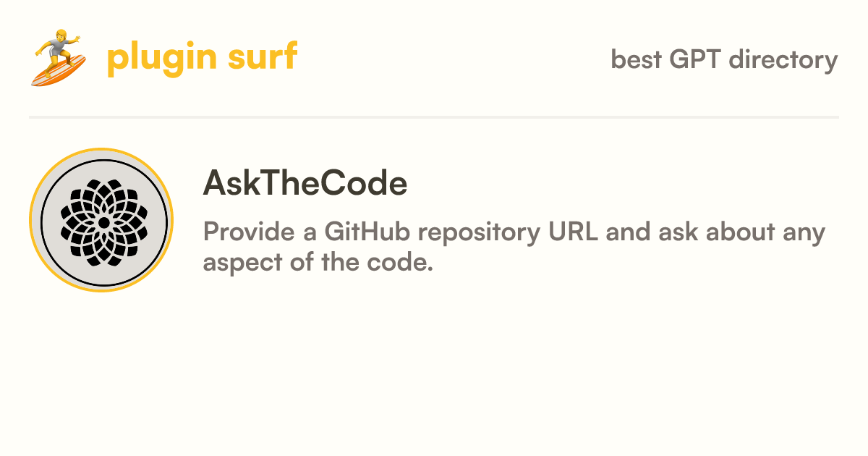The width and height of the screenshot is (868, 456).
Task: Open the AskTheCode title heading
Action: (x=305, y=184)
